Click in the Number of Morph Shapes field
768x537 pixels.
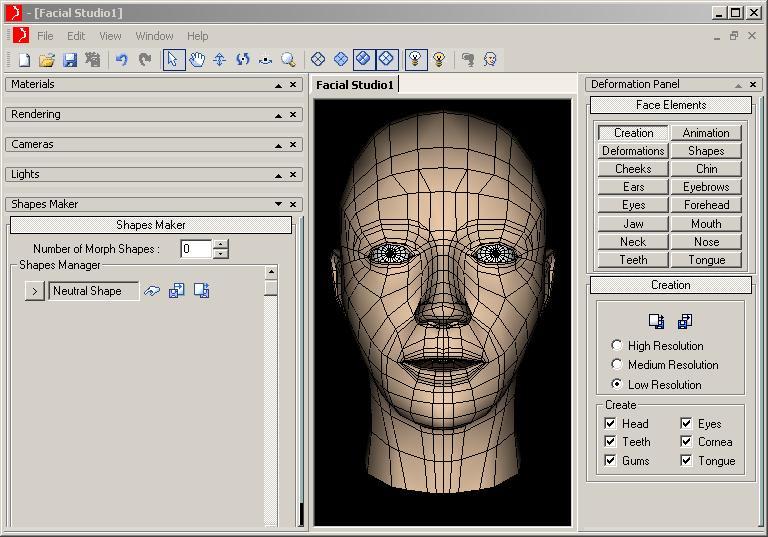click(x=196, y=248)
